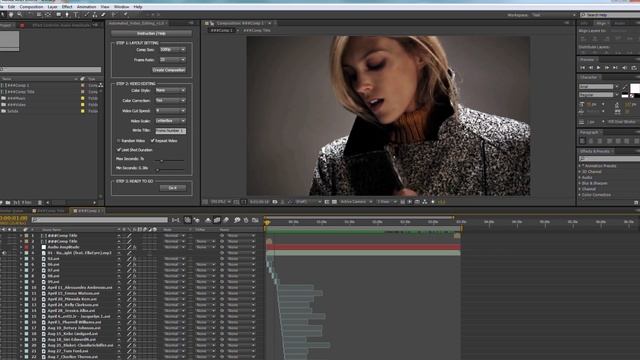Jump to first frame in Preview panel
This screenshot has height=360, width=640.
582,68
